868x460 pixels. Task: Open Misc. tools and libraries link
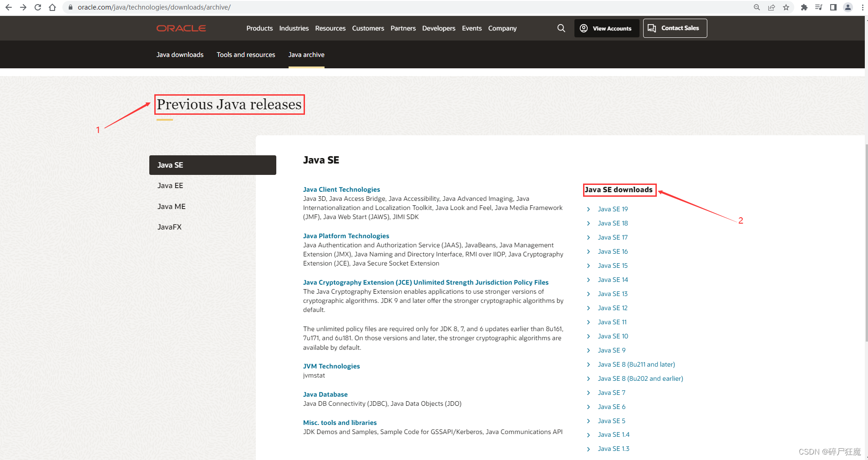tap(340, 423)
